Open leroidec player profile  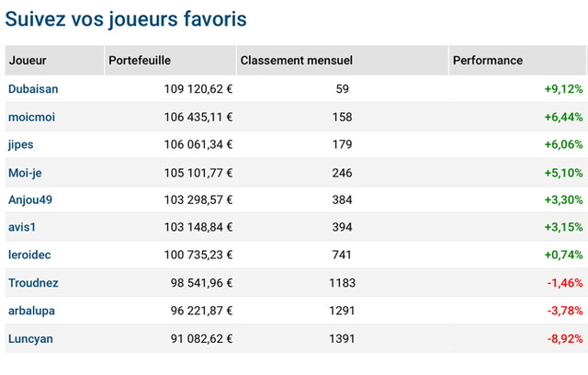click(29, 255)
